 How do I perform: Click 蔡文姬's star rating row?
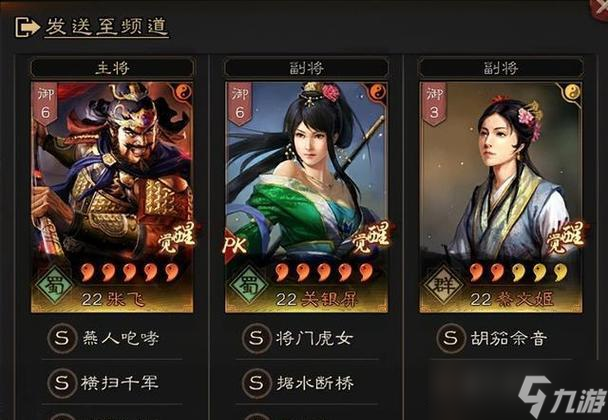518,272
